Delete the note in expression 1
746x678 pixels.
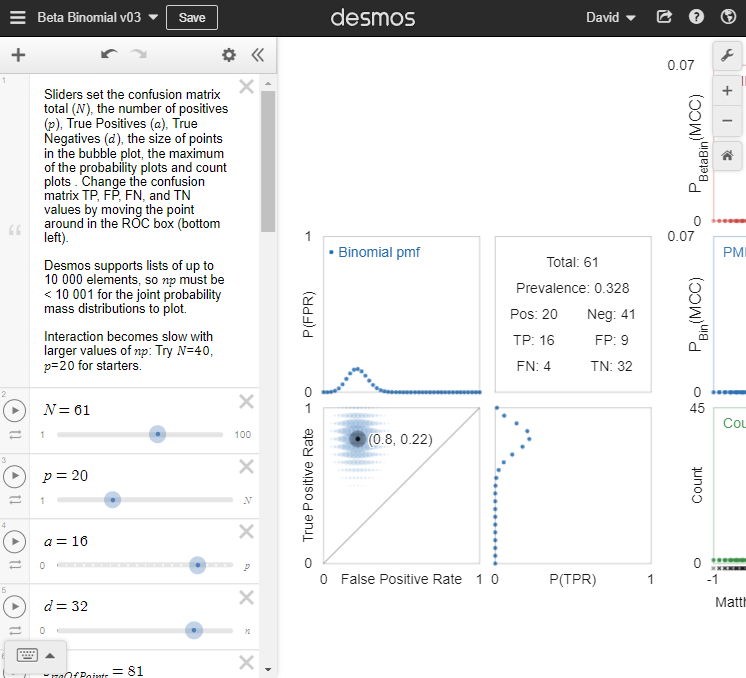click(246, 87)
